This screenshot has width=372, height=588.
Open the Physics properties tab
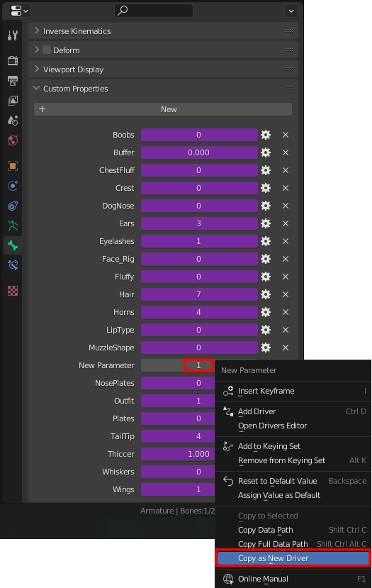click(12, 186)
